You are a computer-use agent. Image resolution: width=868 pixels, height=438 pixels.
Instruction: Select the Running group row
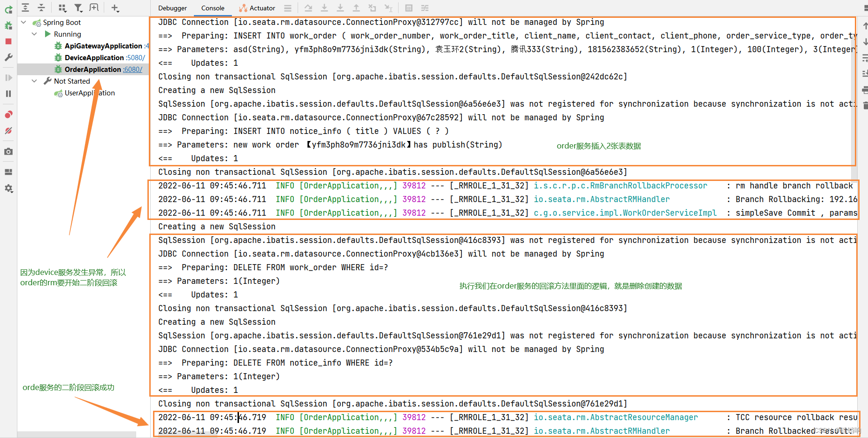[83, 34]
